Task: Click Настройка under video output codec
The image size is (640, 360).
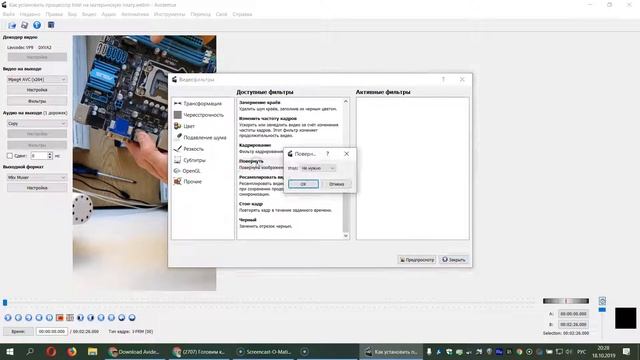Action: pyautogui.click(x=37, y=90)
